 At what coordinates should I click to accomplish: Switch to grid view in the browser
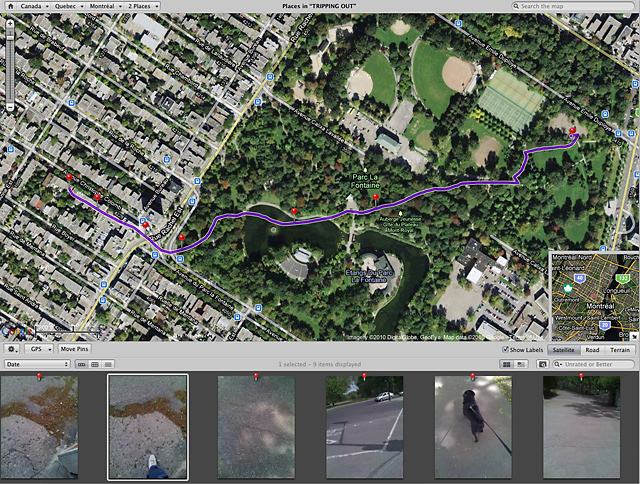(95, 364)
